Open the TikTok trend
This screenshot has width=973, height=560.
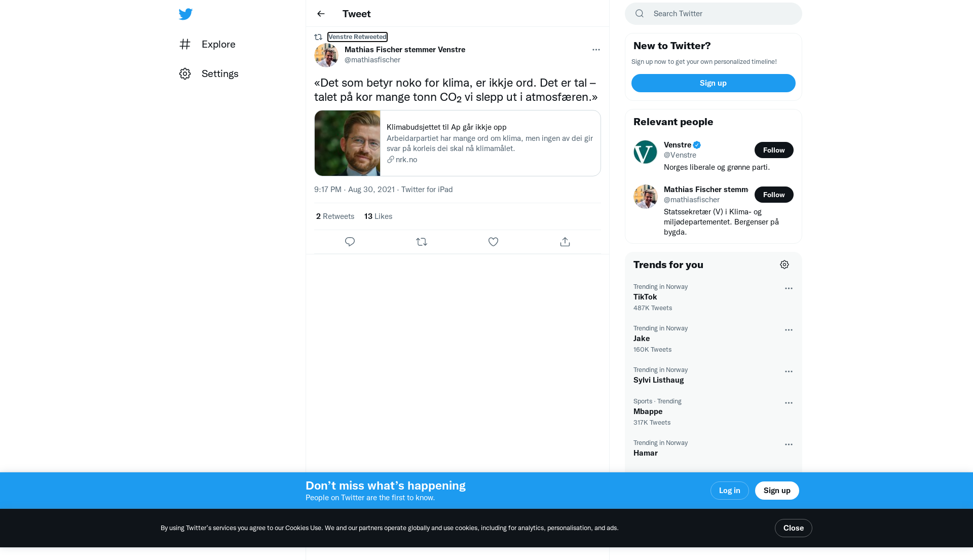point(645,297)
